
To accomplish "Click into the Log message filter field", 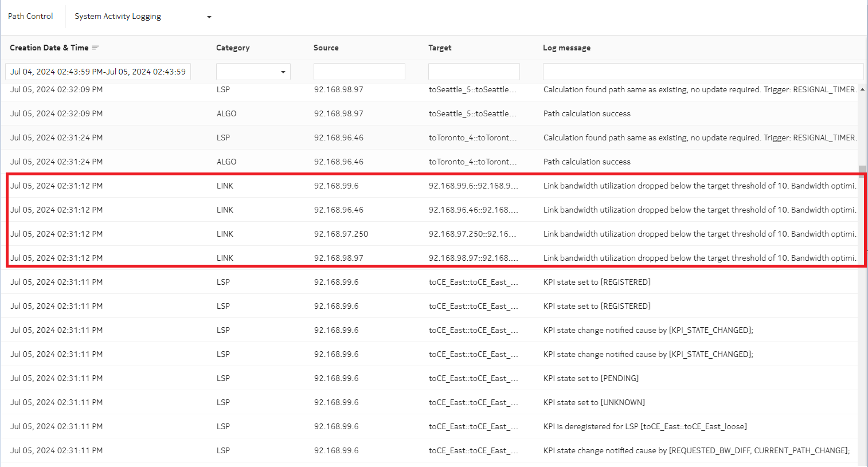I will (x=702, y=72).
